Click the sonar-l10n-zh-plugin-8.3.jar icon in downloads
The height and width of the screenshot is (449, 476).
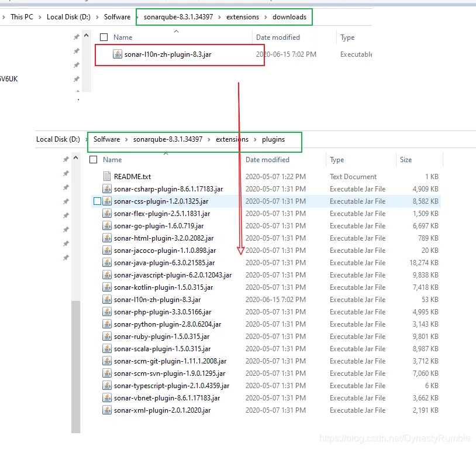[x=117, y=54]
